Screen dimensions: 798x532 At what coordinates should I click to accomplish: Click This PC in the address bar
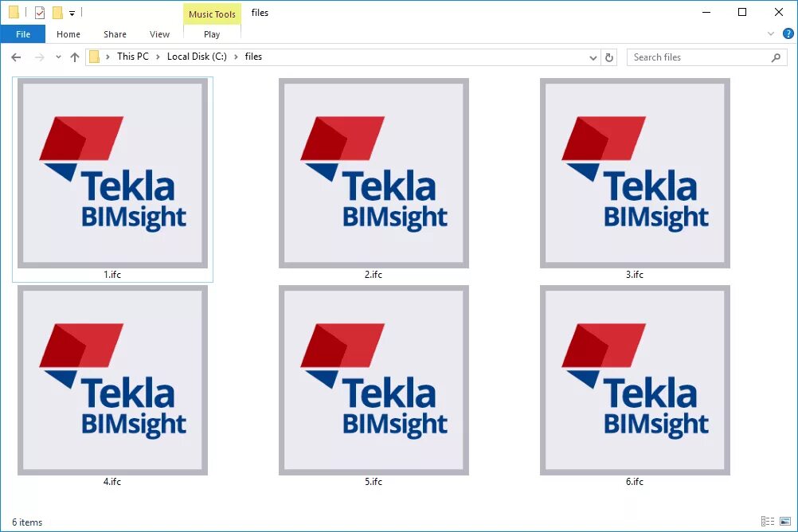tap(133, 57)
